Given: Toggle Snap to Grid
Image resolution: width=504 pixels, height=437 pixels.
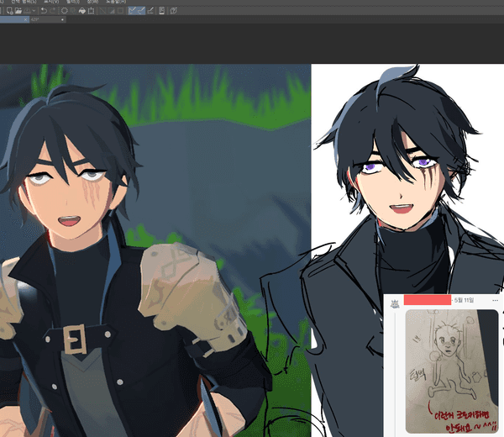Looking at the screenshot, I should (x=150, y=12).
